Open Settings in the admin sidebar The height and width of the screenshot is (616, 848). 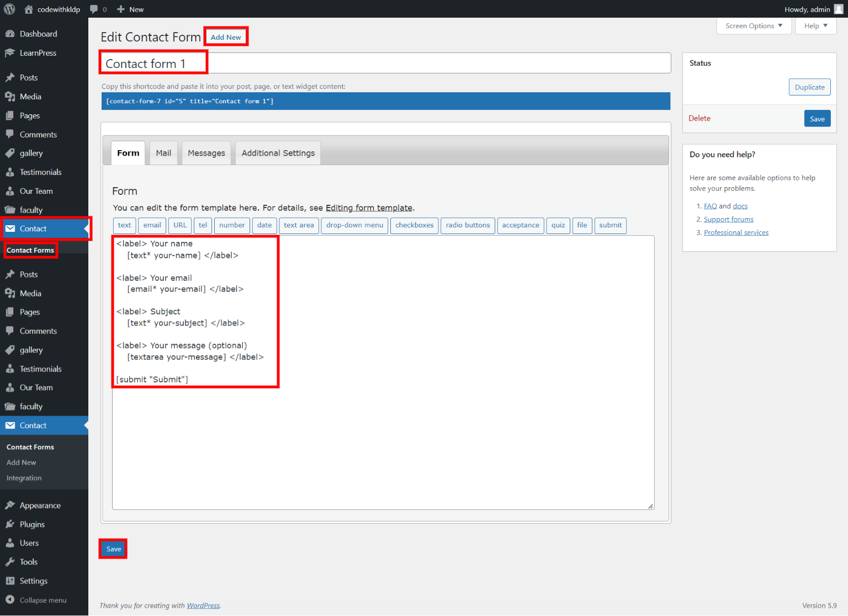pyautogui.click(x=33, y=581)
